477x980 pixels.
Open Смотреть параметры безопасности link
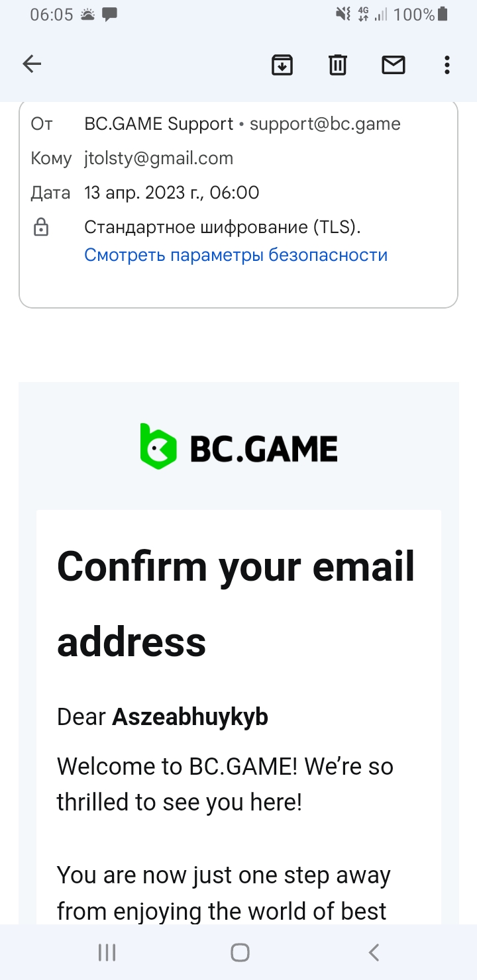tap(236, 255)
